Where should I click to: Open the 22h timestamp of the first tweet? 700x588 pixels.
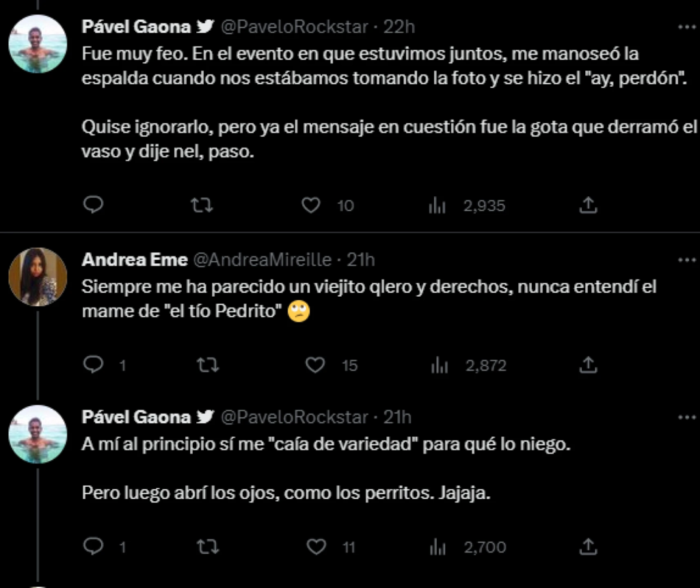click(400, 27)
